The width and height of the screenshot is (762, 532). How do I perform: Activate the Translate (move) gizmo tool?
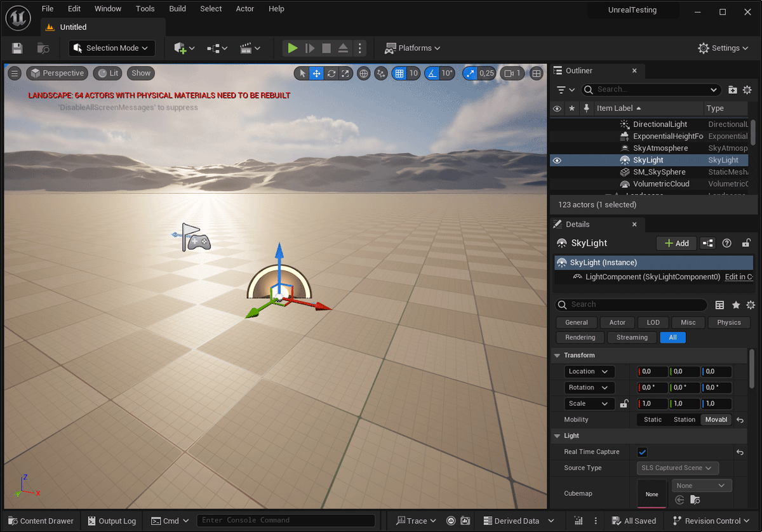pyautogui.click(x=316, y=74)
